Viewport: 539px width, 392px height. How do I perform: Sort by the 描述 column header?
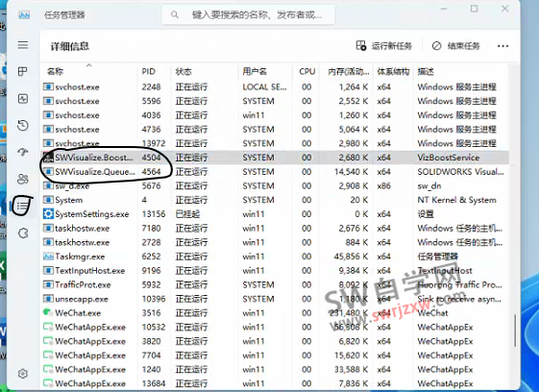(460, 71)
